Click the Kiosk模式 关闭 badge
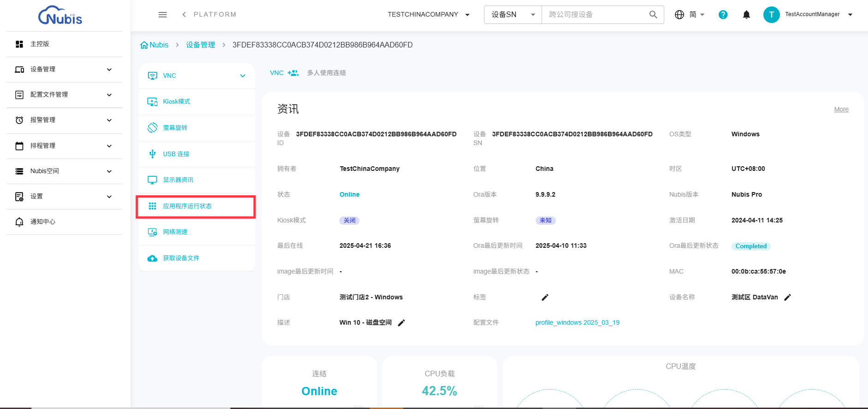Image resolution: width=868 pixels, height=409 pixels. pos(349,221)
